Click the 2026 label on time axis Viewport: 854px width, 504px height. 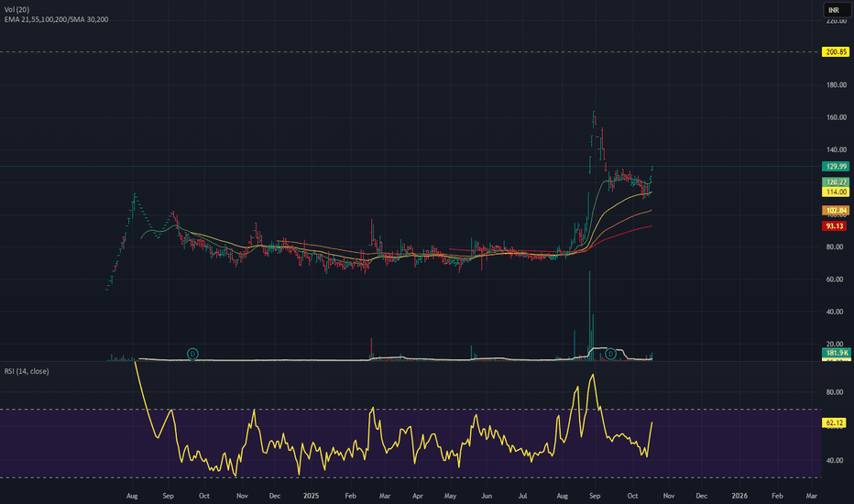pyautogui.click(x=739, y=495)
